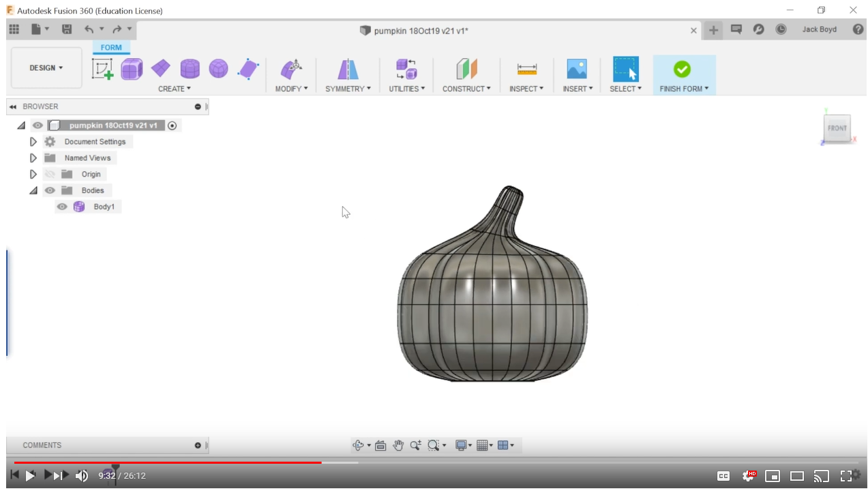Activate the Edit Form modify tool
Viewport: 868px width, 491px height.
[x=291, y=69]
